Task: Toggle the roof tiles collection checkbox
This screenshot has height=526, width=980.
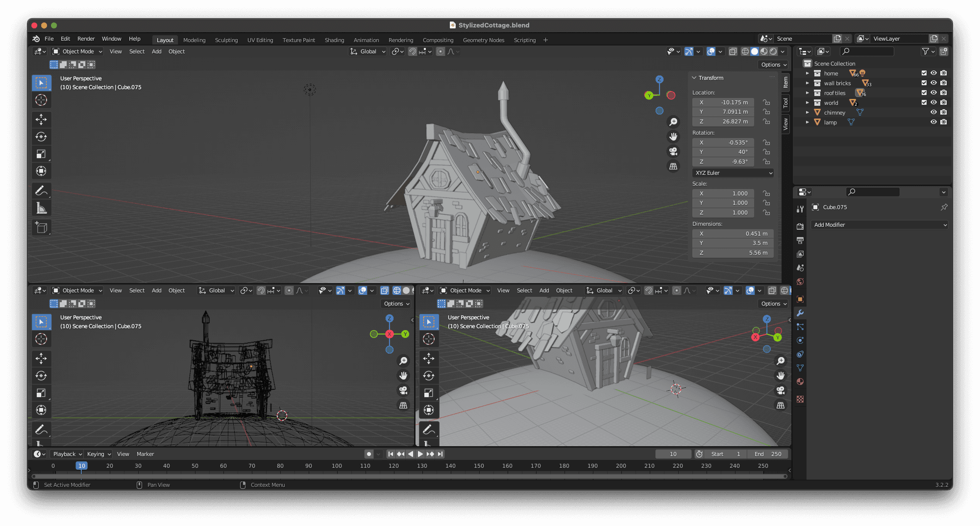Action: pyautogui.click(x=924, y=93)
